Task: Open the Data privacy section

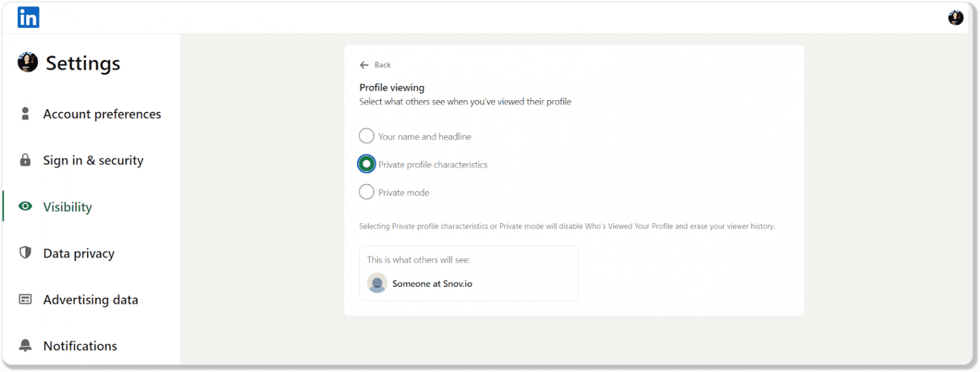Action: click(78, 253)
